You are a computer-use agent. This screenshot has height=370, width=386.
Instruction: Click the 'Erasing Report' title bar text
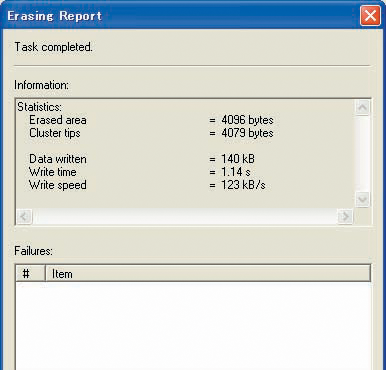point(54,16)
